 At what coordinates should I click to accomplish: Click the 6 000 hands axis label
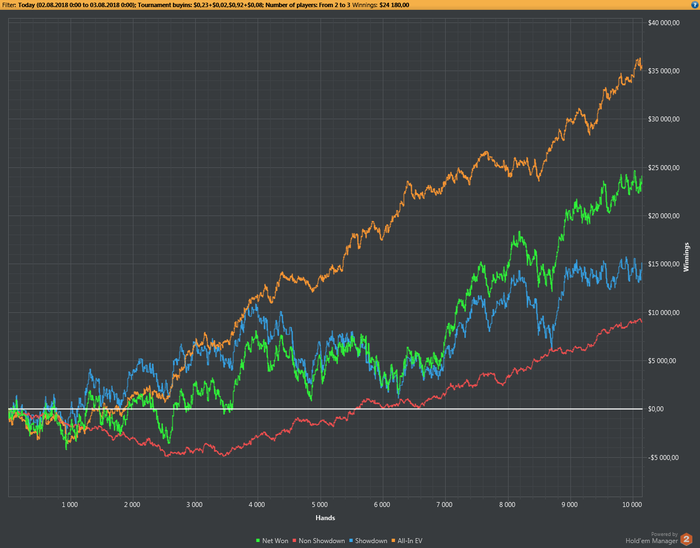(382, 505)
